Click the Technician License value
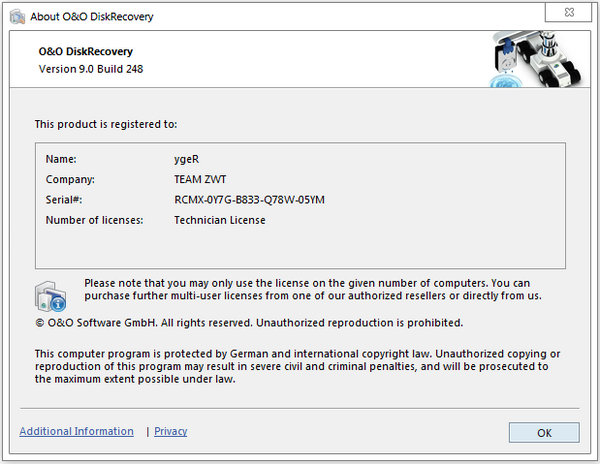 click(x=220, y=220)
